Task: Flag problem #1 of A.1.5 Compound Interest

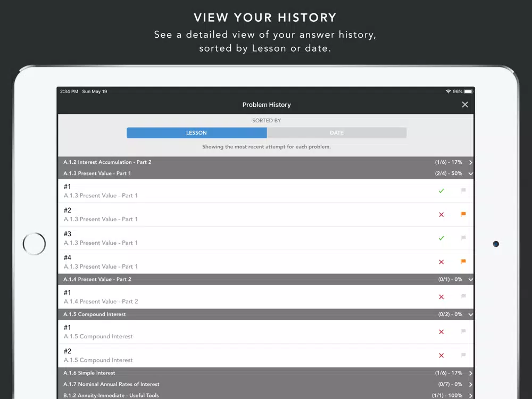Action: [x=463, y=331]
